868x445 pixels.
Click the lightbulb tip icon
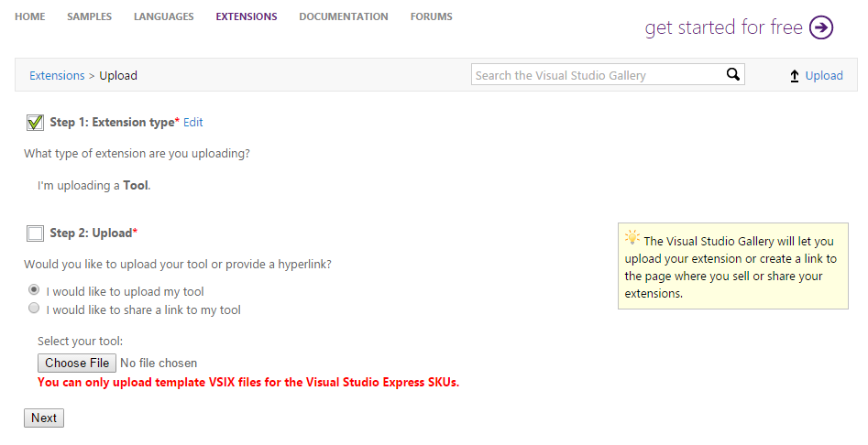tap(632, 238)
